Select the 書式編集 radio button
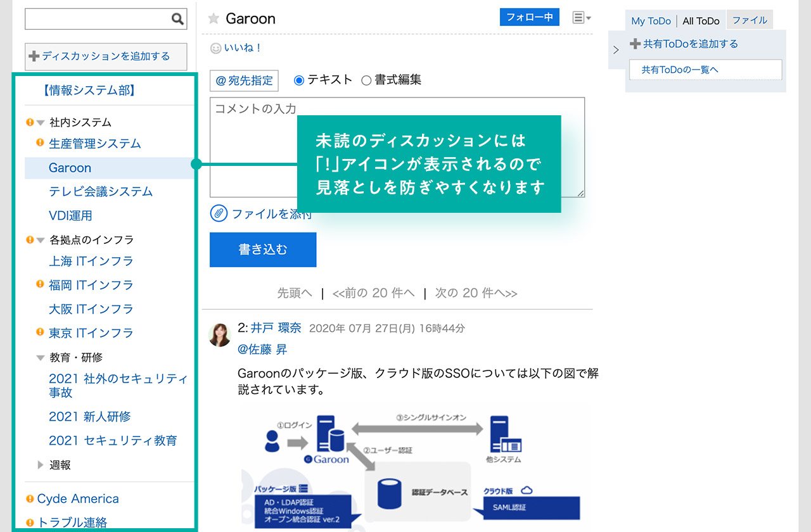Screen dimensions: 811x532 click(366, 80)
